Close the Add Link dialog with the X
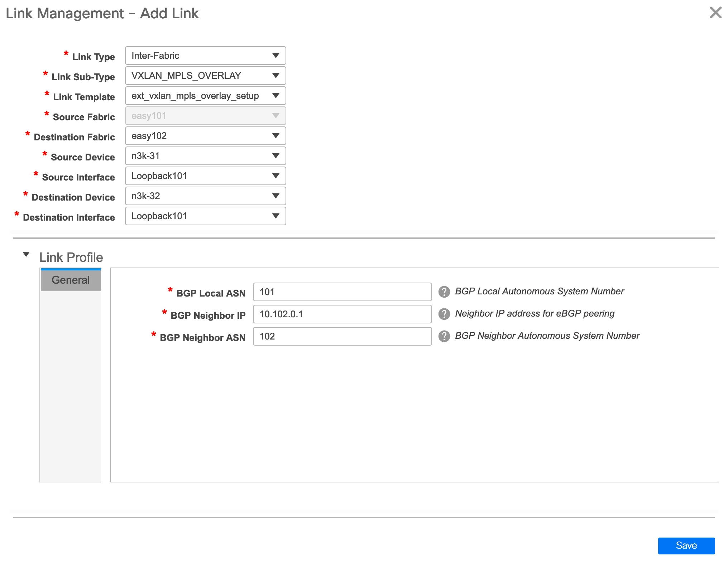728x563 pixels. coord(716,13)
